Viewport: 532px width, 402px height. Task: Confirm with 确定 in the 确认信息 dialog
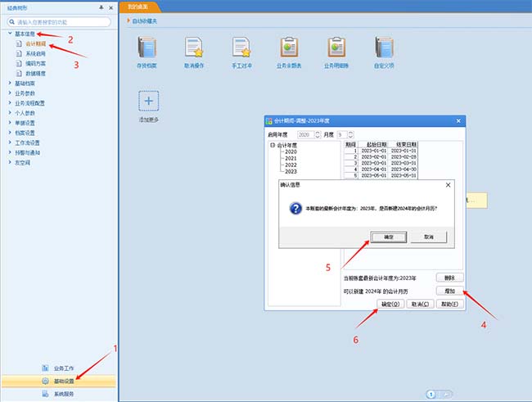(x=389, y=236)
